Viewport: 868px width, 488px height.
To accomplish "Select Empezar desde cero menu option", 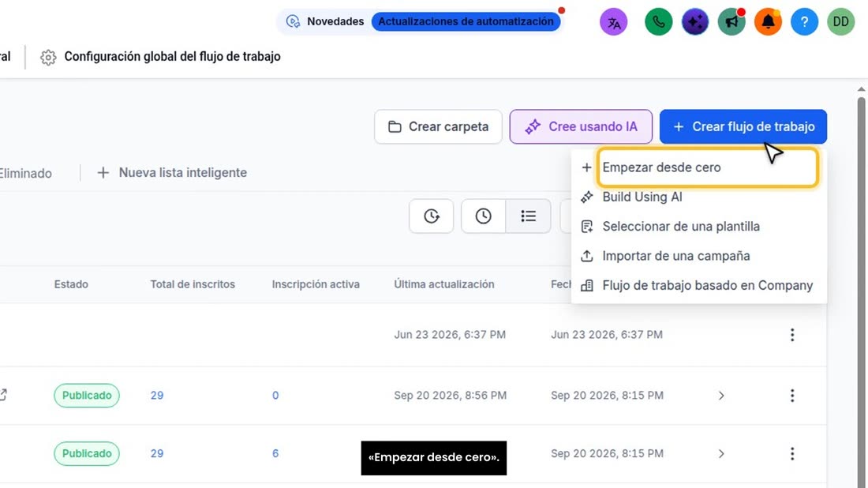I will (x=698, y=167).
